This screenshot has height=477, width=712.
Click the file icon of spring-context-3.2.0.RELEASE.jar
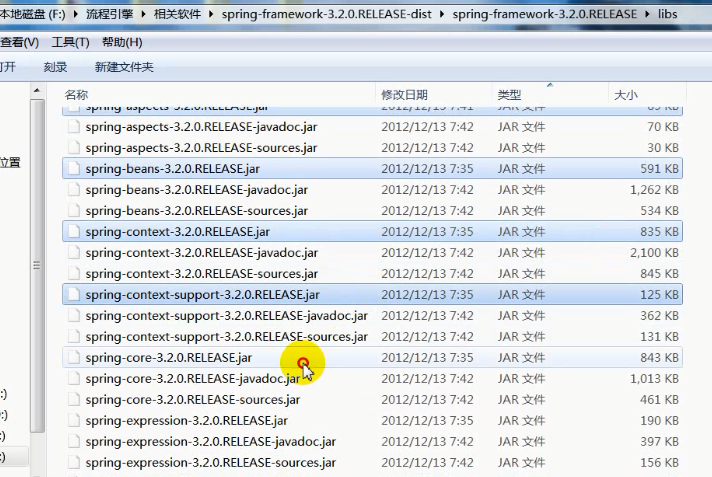(x=74, y=232)
